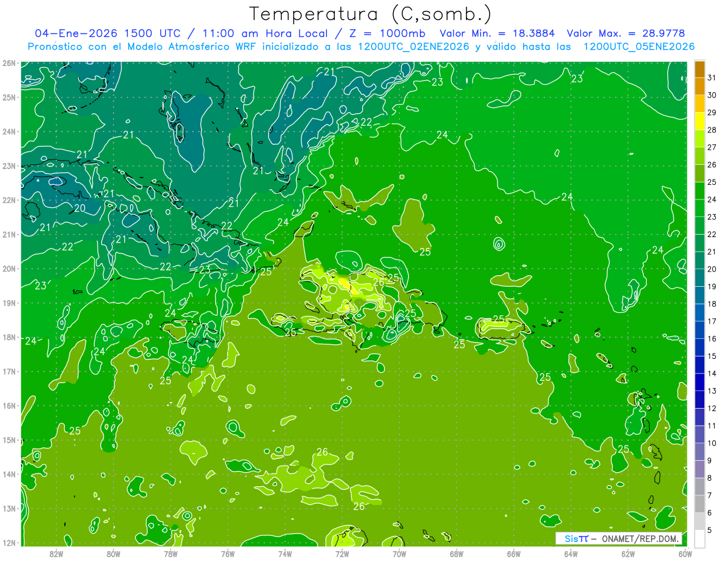Click the '78W' longitude axis label
The image size is (728, 562).
point(170,554)
